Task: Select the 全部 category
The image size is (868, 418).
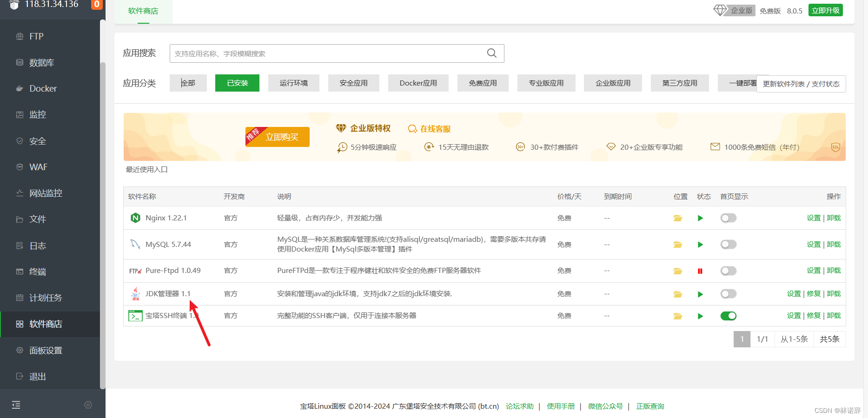Action: pyautogui.click(x=188, y=83)
